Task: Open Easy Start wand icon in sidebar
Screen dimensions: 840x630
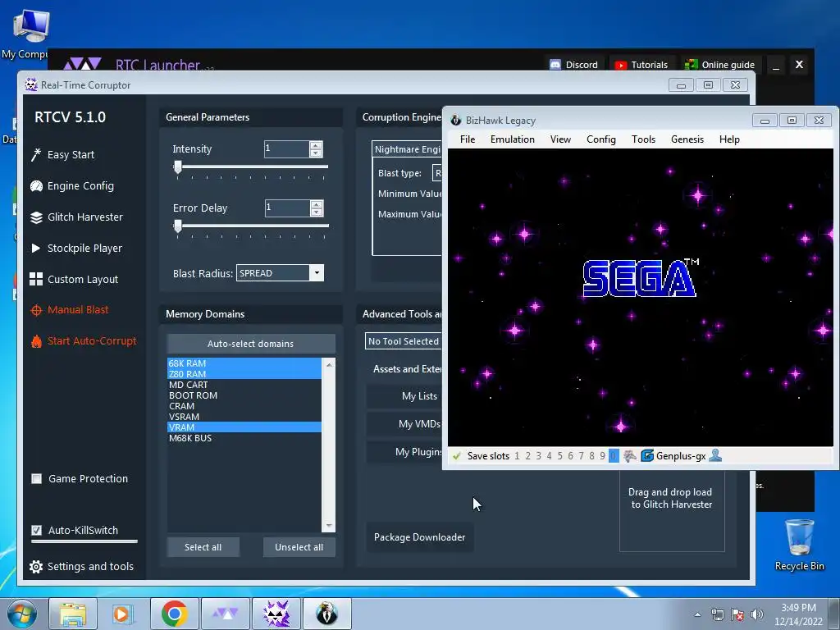Action: [36, 155]
